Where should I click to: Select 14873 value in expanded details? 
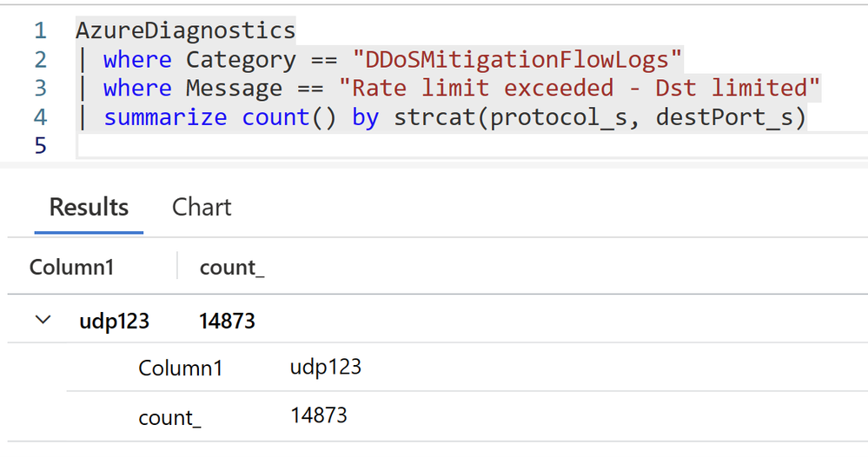319,415
